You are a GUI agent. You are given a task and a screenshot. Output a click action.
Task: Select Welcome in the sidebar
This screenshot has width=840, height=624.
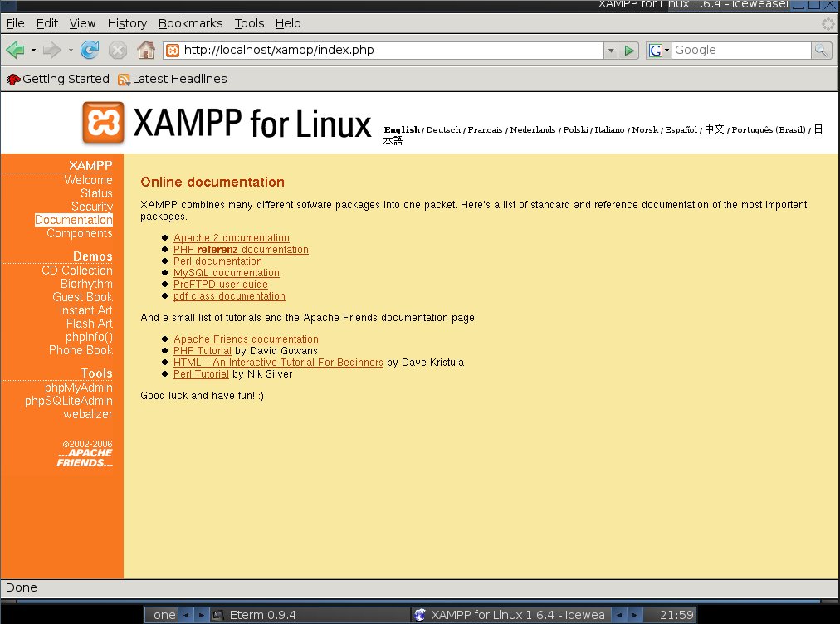click(88, 180)
